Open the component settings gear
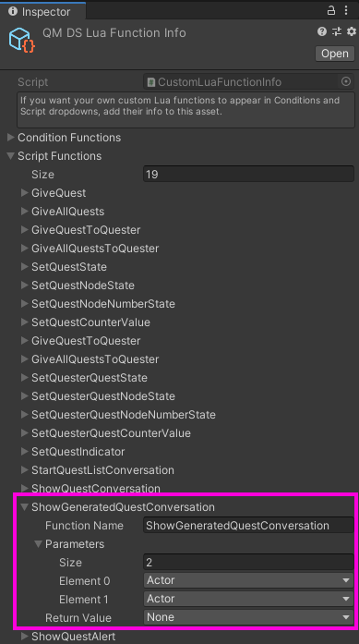The height and width of the screenshot is (644, 359). 352,31
